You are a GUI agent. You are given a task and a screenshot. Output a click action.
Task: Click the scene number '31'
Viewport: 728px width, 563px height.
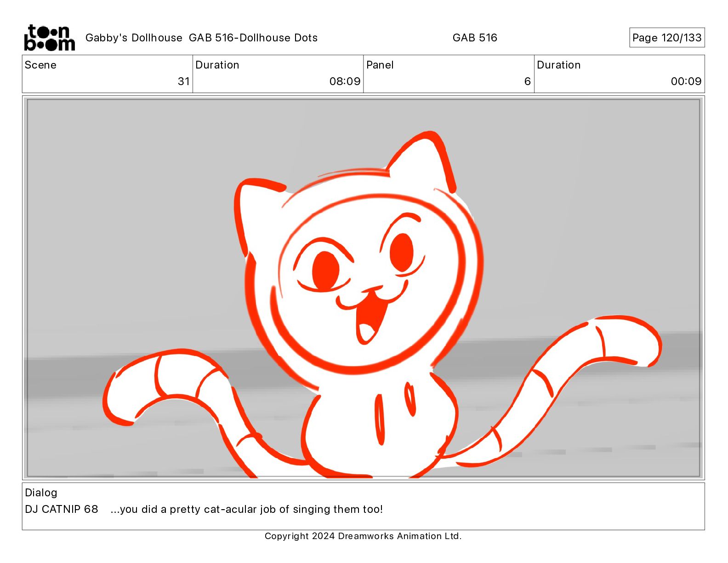[x=184, y=81]
